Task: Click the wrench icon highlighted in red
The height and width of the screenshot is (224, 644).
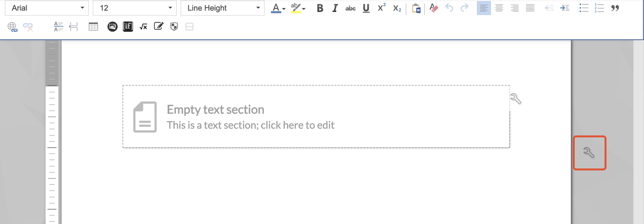Action: (589, 153)
